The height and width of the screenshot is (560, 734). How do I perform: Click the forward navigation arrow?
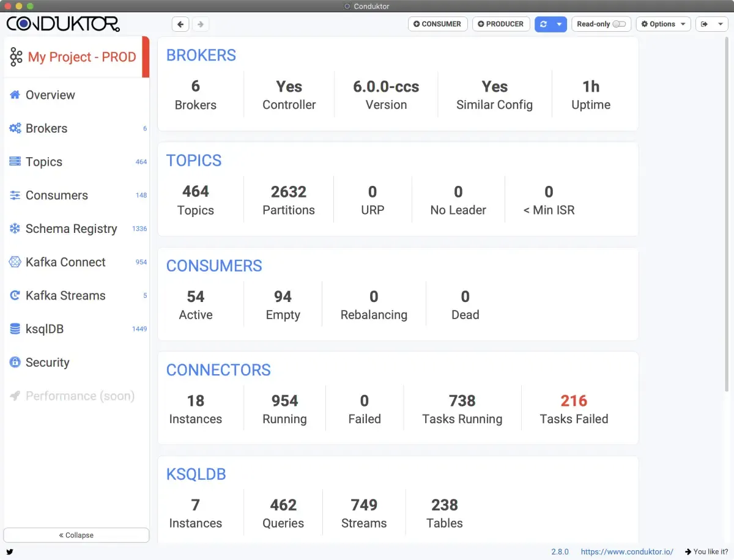(x=200, y=24)
